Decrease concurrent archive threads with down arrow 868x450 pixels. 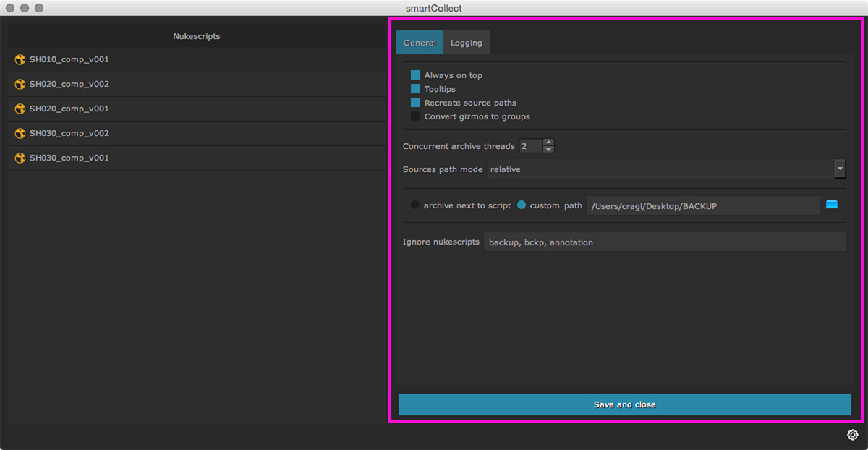[x=548, y=150]
